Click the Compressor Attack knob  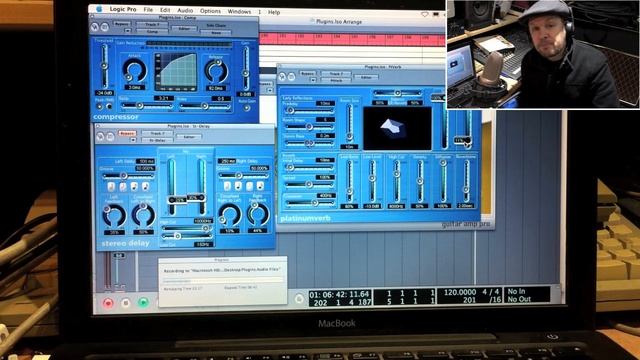[134, 71]
